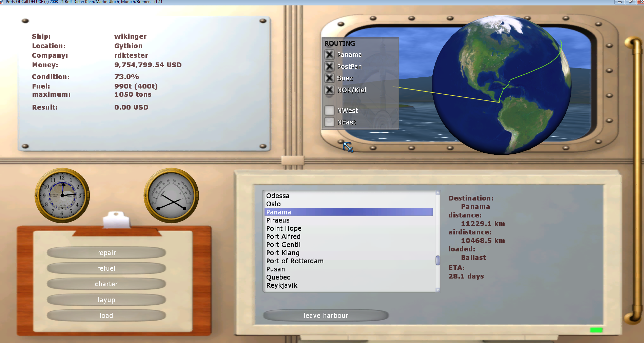644x343 pixels.
Task: Click the refuel button on clipboard
Action: tap(106, 268)
